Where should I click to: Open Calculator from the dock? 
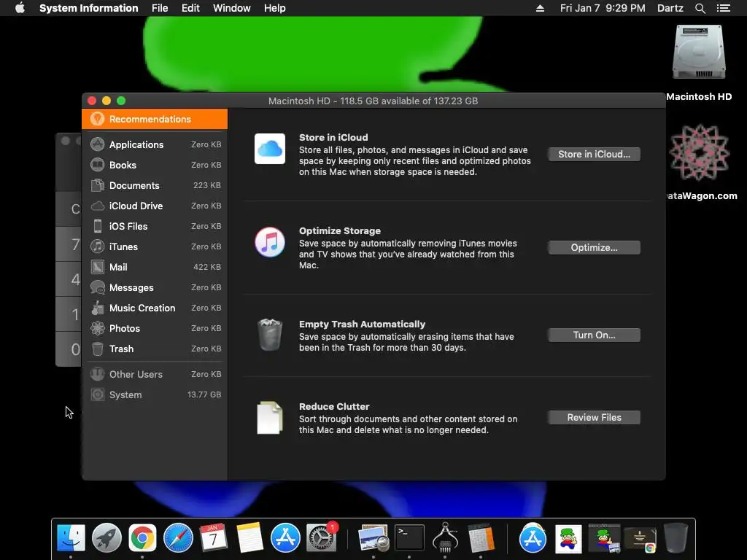[x=481, y=537]
